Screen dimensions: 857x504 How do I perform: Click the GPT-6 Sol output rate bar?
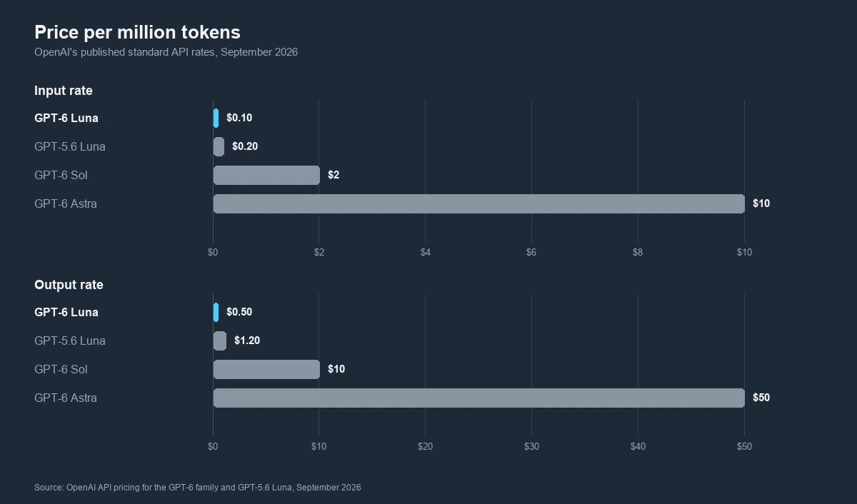266,369
